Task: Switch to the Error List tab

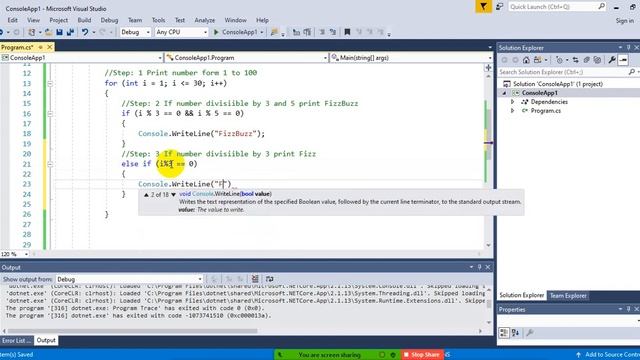Action: [x=16, y=340]
